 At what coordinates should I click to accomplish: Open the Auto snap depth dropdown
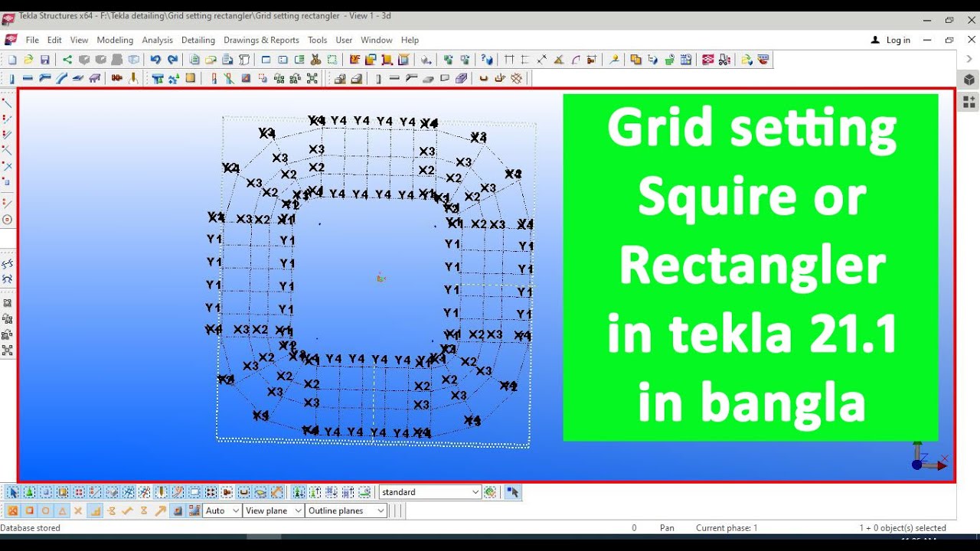pos(222,510)
